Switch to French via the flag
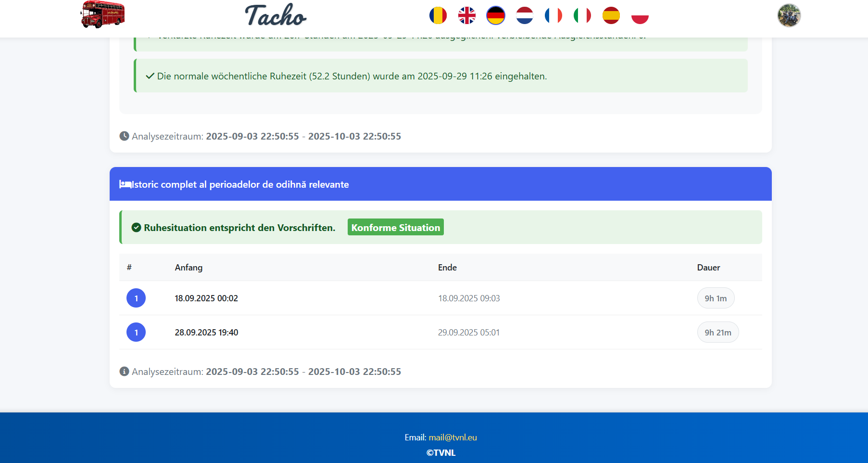 point(553,15)
